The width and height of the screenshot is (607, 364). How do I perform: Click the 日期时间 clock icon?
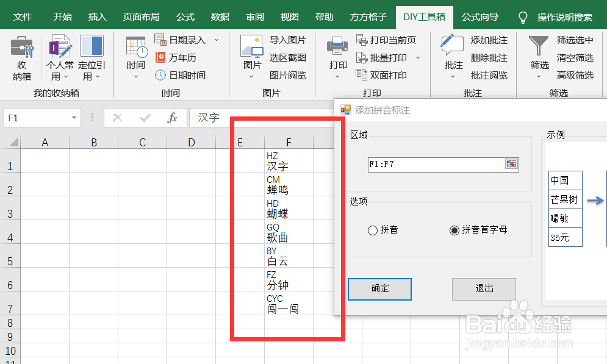(160, 73)
